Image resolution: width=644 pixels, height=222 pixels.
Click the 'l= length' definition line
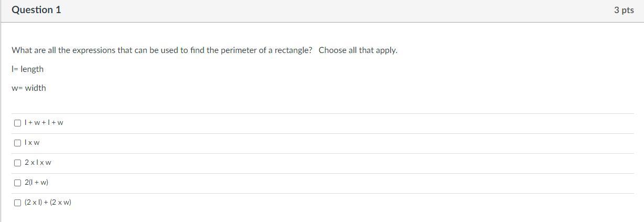[28, 69]
